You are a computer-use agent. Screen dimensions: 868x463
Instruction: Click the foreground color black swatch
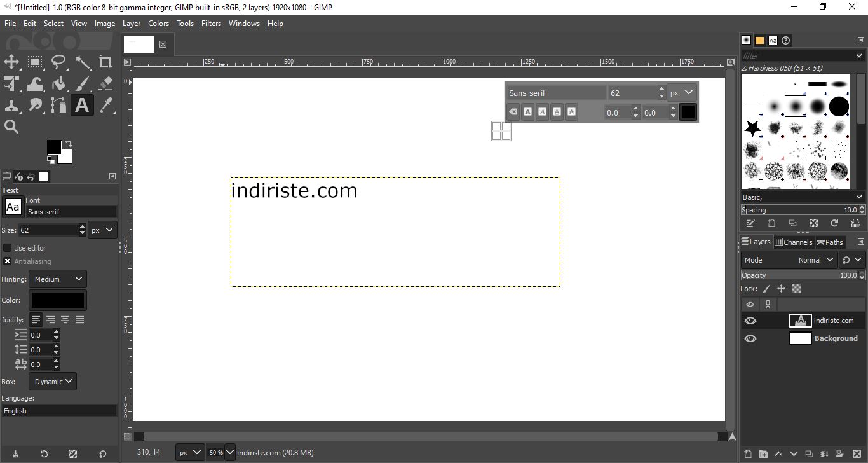coord(55,148)
